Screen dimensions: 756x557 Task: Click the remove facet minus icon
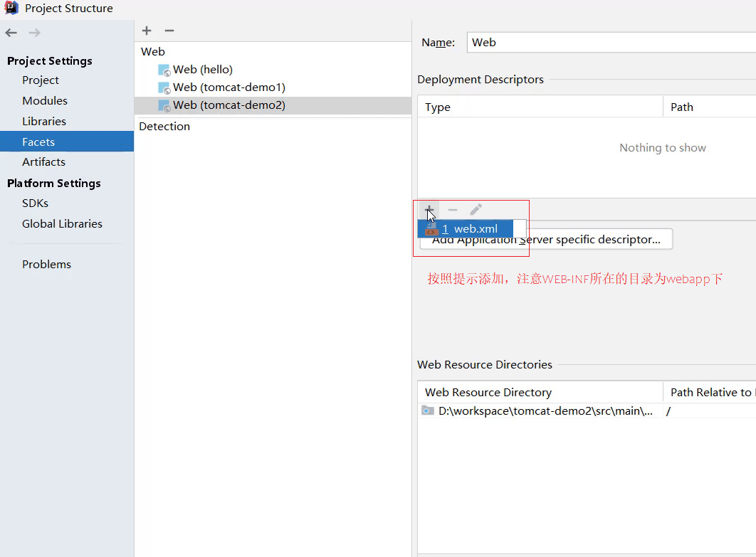click(169, 31)
